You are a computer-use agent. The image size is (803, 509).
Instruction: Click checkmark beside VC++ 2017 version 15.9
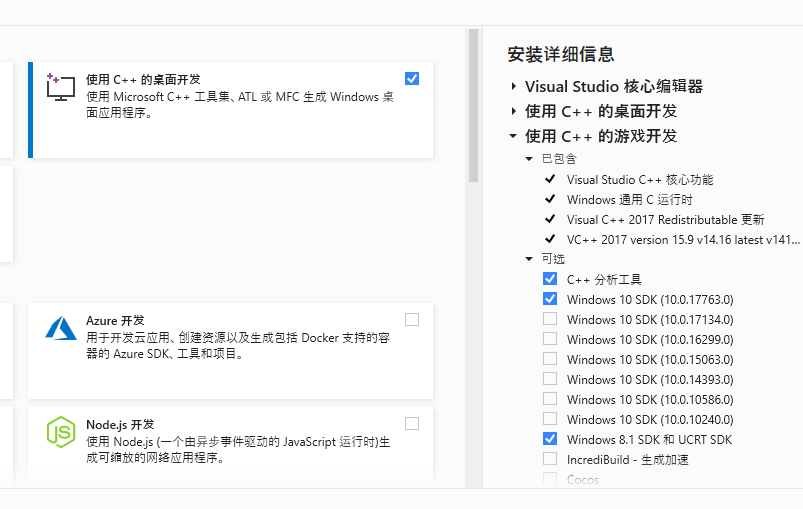point(550,239)
